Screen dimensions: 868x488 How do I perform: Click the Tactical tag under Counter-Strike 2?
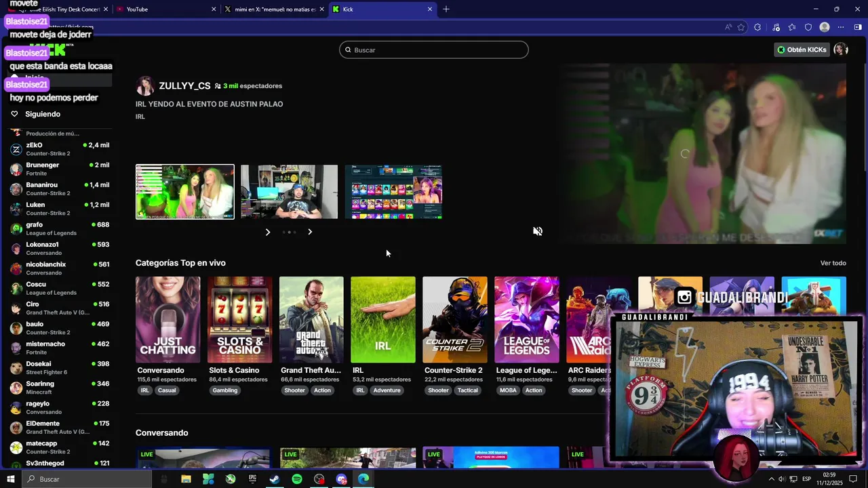(x=467, y=390)
